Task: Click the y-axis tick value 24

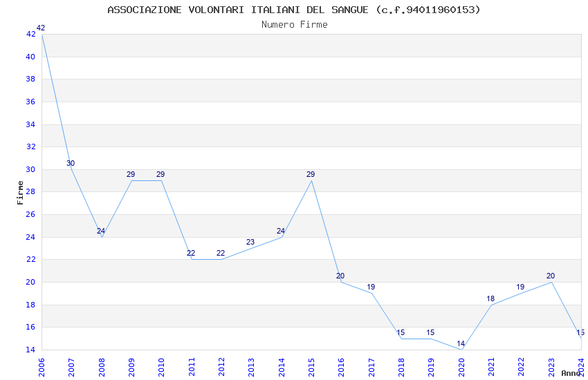Action: 30,237
